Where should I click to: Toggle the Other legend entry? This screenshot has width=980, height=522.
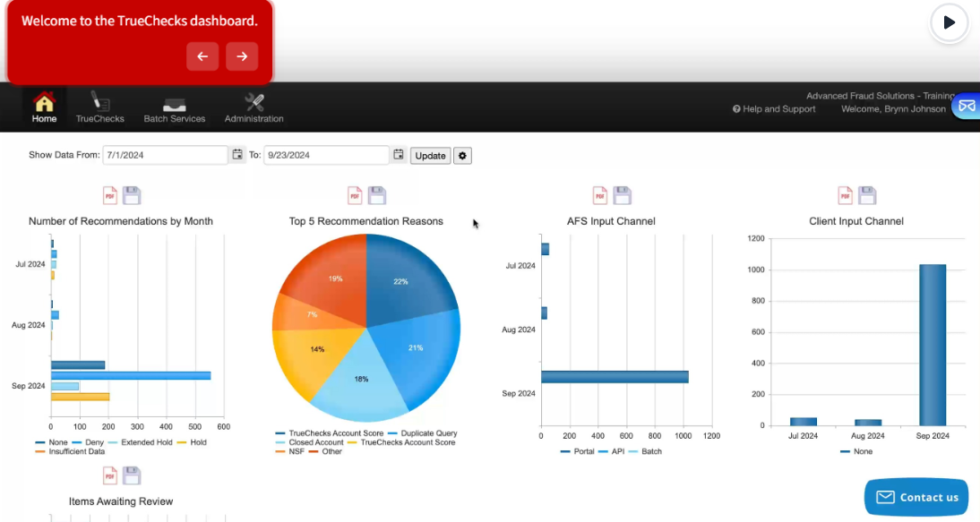pyautogui.click(x=326, y=451)
